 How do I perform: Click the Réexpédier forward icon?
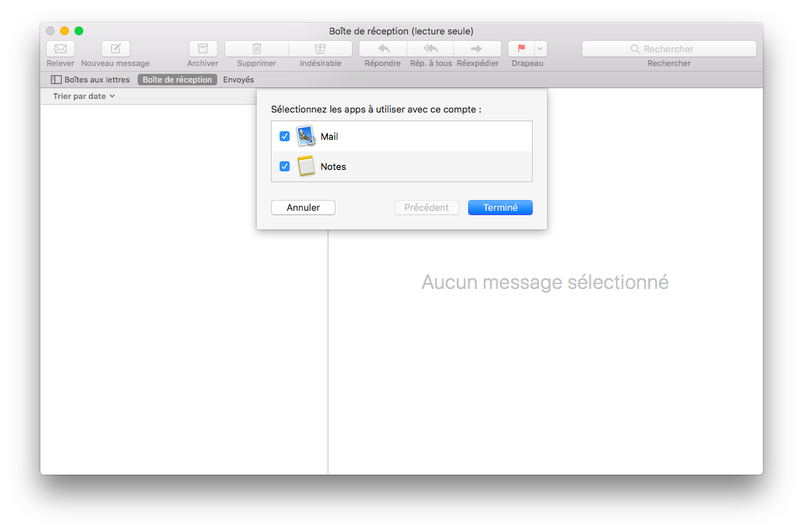(477, 49)
